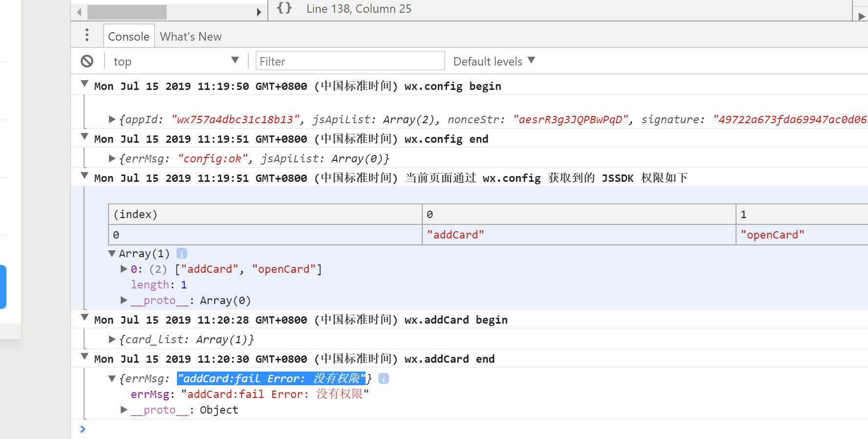868x439 pixels.
Task: Collapse the wx.addCard end log group
Action: point(85,357)
